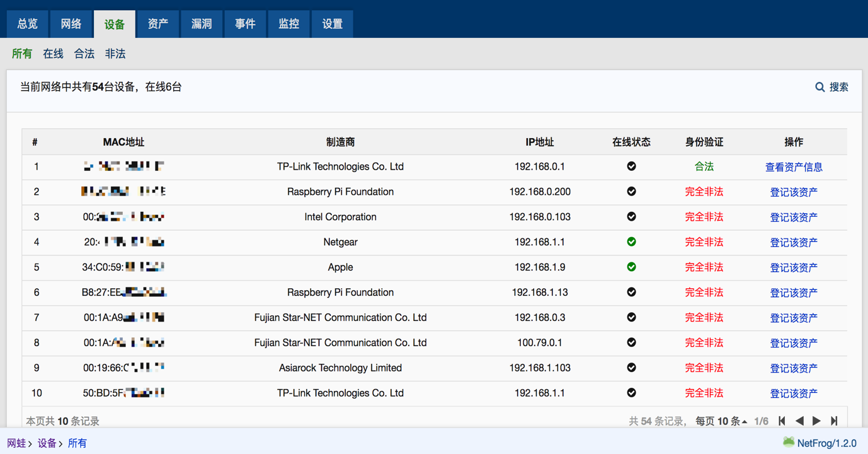
Task: Click the 制造商 column header
Action: (x=340, y=143)
